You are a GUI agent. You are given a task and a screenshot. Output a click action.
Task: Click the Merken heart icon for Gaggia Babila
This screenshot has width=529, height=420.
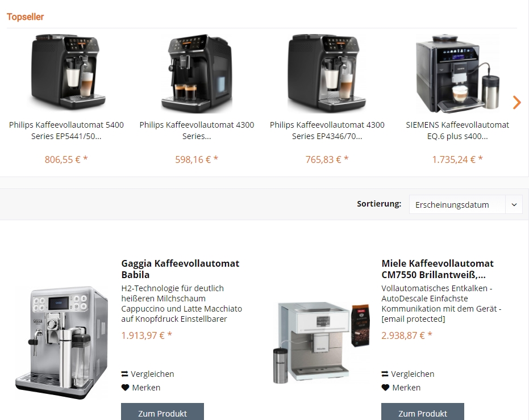tap(125, 388)
